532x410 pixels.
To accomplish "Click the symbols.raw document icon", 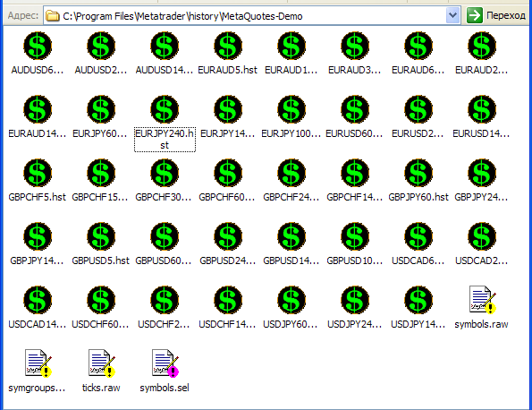I will (483, 300).
